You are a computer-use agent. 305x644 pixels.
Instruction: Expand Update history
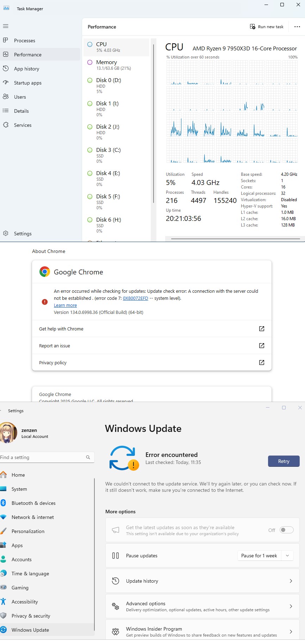(203, 581)
